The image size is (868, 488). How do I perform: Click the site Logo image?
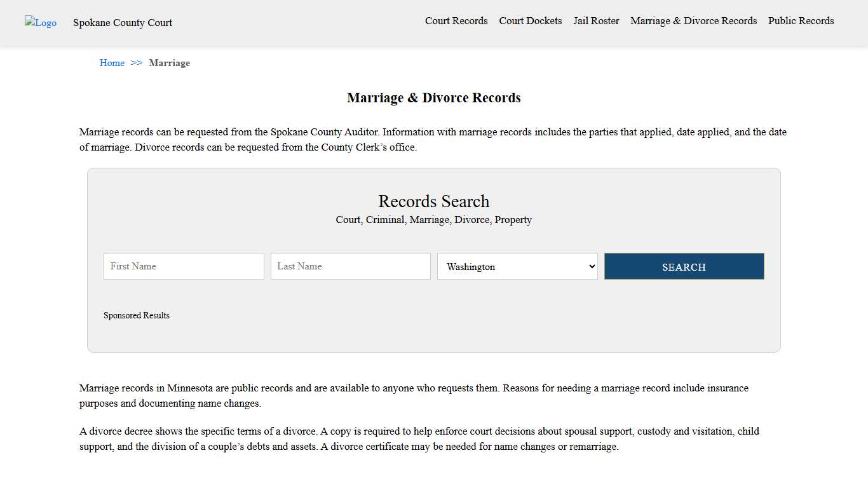[41, 23]
